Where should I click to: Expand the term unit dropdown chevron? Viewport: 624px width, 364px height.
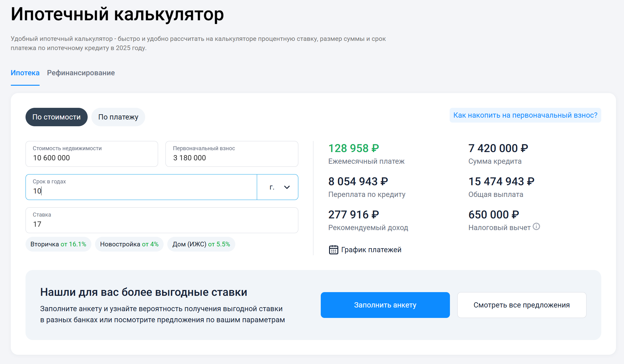tap(287, 187)
